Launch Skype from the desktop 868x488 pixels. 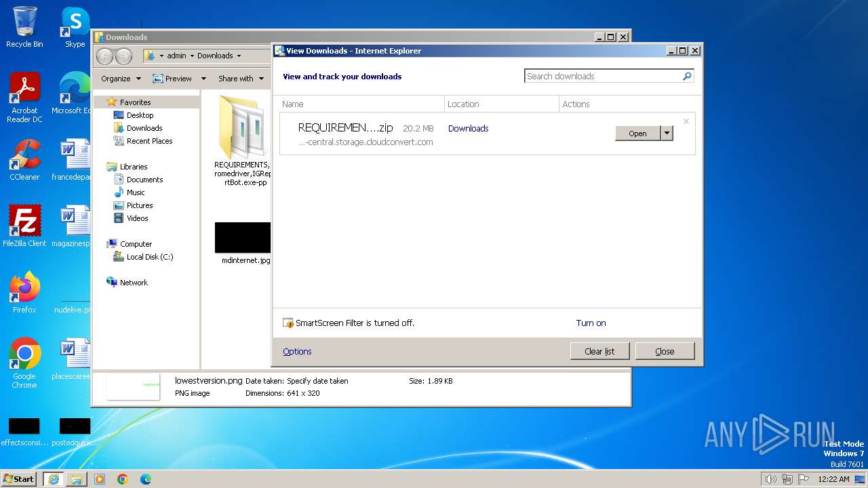click(75, 27)
